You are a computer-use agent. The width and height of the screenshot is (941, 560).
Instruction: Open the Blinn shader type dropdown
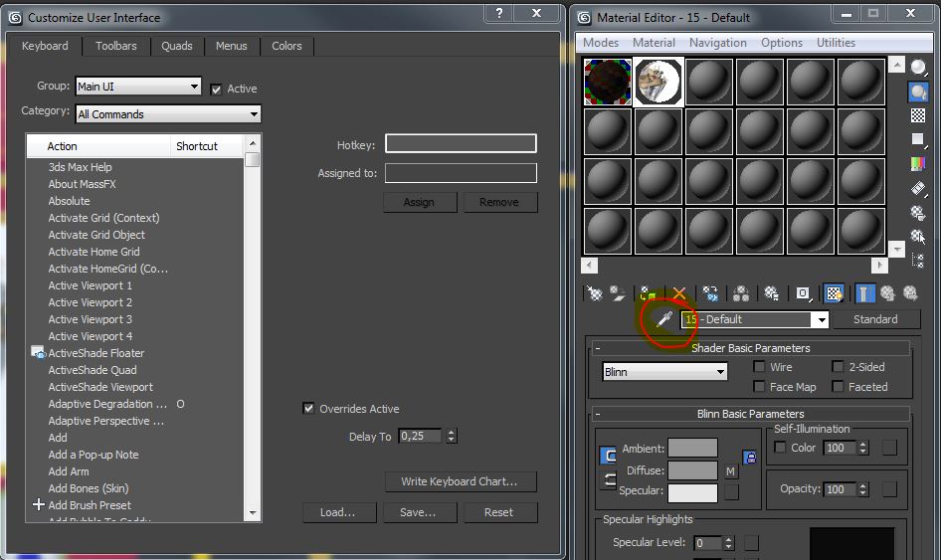coord(664,372)
